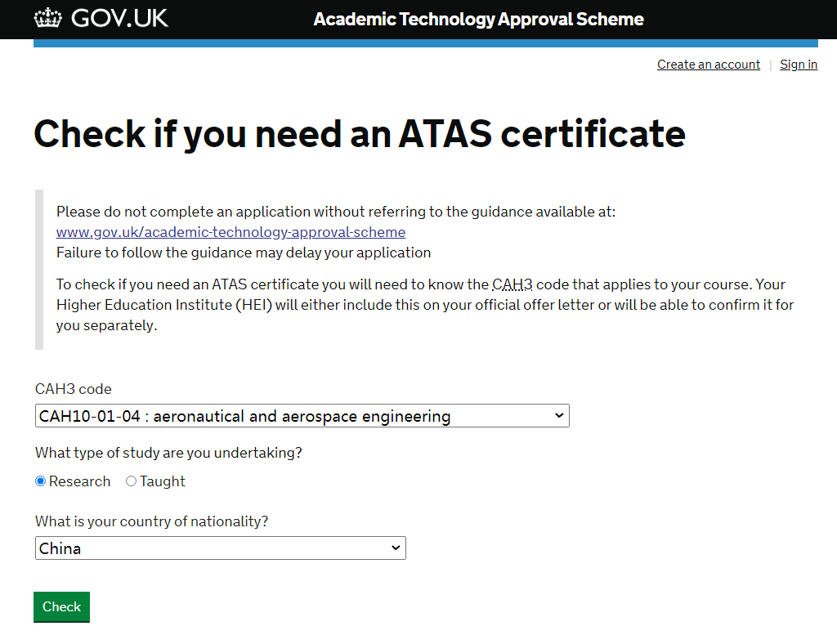
Task: Click the chevron arrow on the country select
Action: [396, 548]
